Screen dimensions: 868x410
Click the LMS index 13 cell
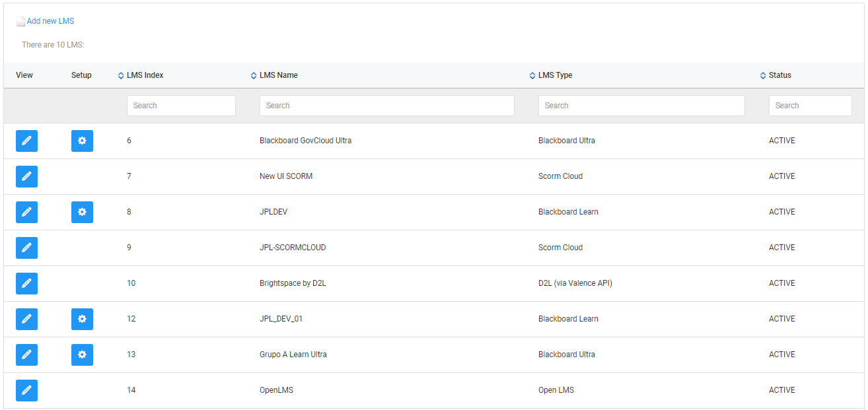pos(131,355)
